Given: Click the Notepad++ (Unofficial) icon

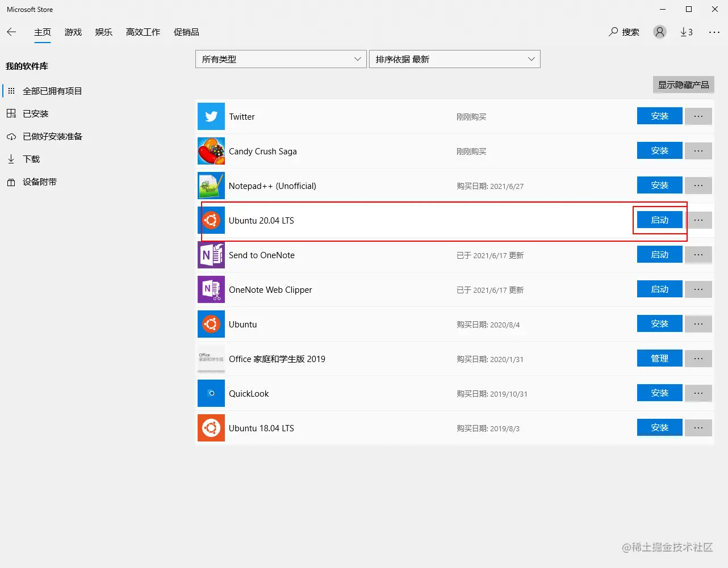Looking at the screenshot, I should (x=211, y=186).
